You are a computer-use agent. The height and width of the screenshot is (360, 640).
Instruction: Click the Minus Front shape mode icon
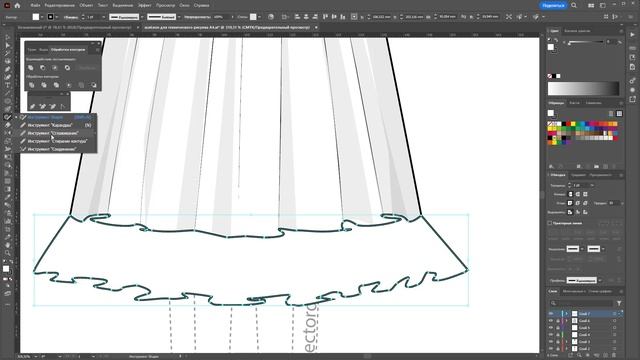pyautogui.click(x=43, y=68)
